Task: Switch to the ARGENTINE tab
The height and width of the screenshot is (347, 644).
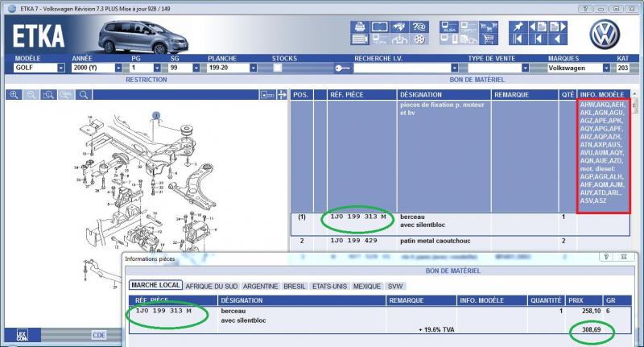Action: click(260, 287)
